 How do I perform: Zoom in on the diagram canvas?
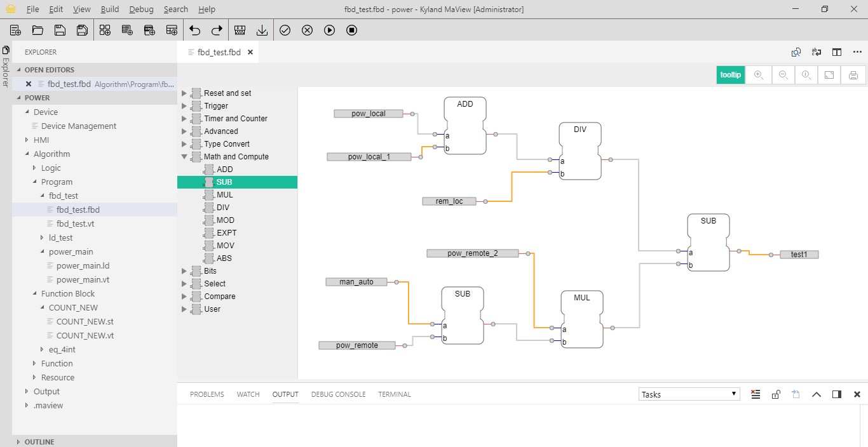click(758, 75)
